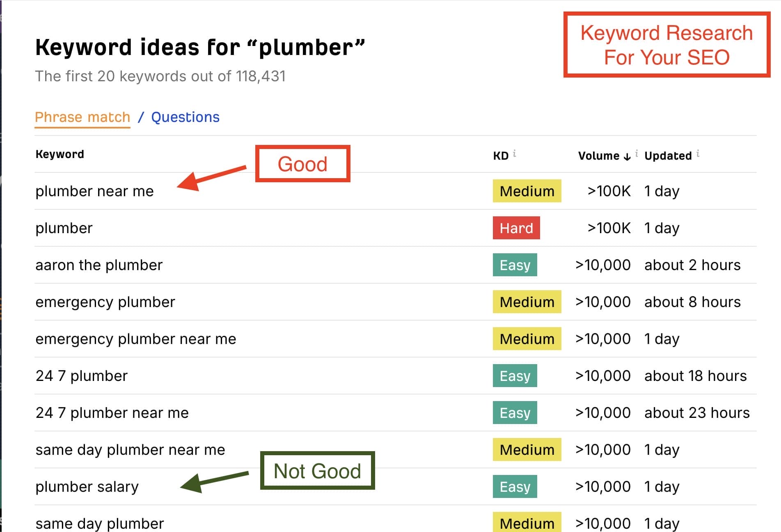Open the Questions tab
781x532 pixels.
pos(186,117)
